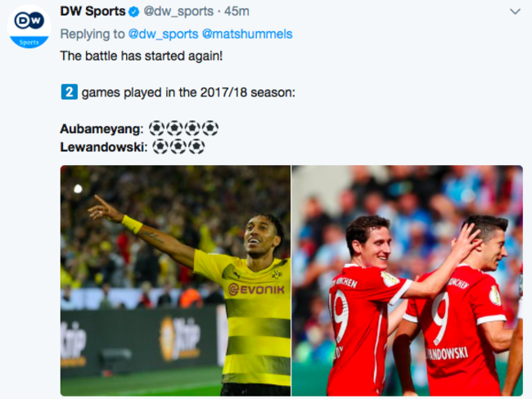
Task: Open the DW Sports display name
Action: (92, 11)
